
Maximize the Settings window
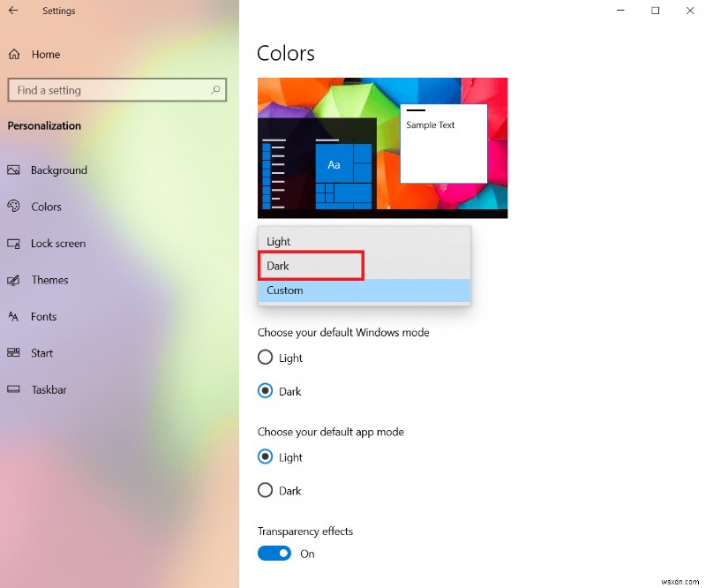click(x=656, y=11)
